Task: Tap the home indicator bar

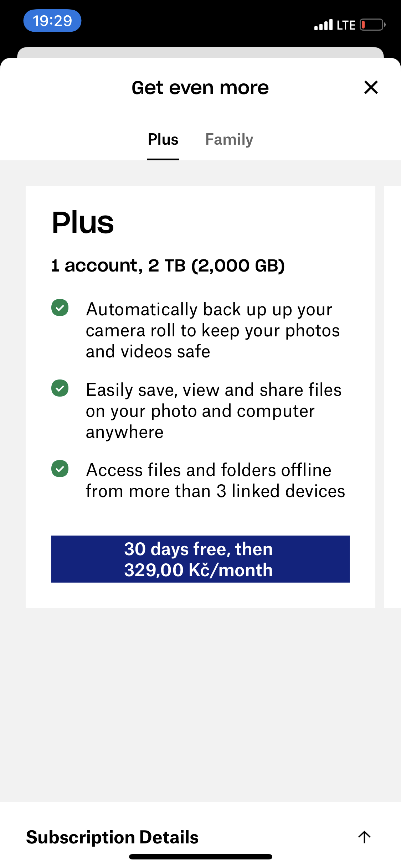Action: pos(200,857)
